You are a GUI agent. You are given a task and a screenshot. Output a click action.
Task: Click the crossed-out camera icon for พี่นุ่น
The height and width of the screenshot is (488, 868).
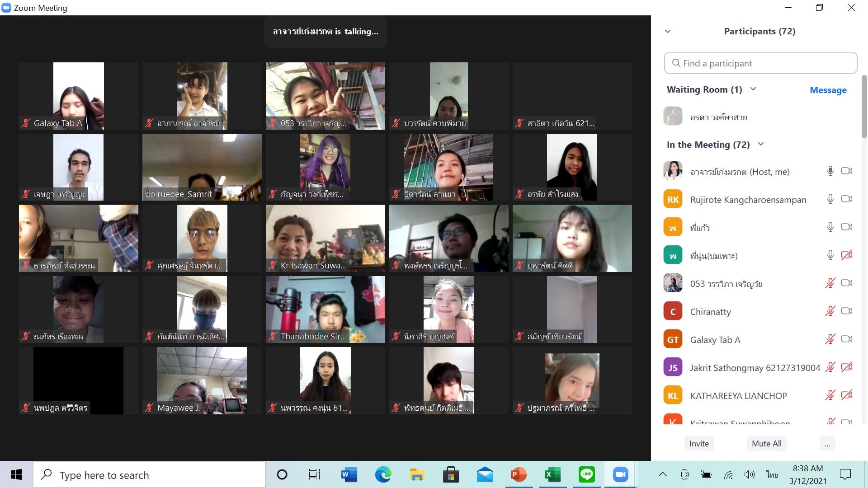pos(846,255)
